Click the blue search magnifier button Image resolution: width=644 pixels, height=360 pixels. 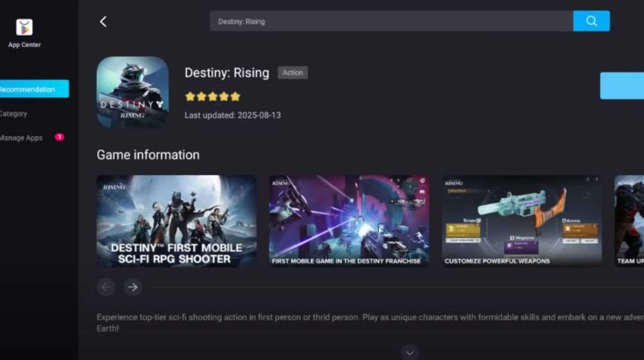click(591, 21)
